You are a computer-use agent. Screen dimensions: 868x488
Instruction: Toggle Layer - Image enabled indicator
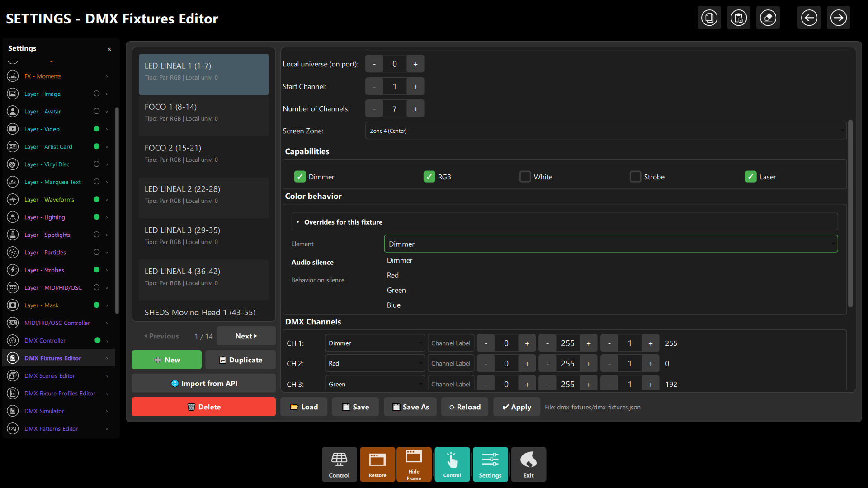96,94
